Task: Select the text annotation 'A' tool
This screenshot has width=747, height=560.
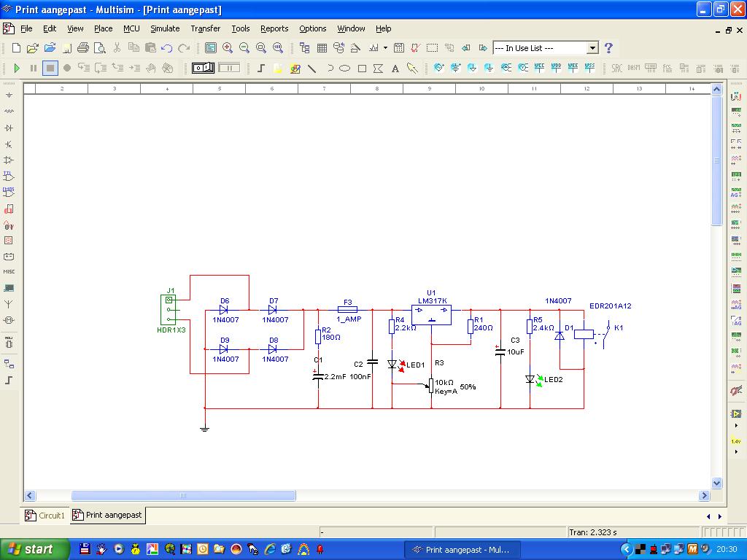Action: (x=395, y=69)
